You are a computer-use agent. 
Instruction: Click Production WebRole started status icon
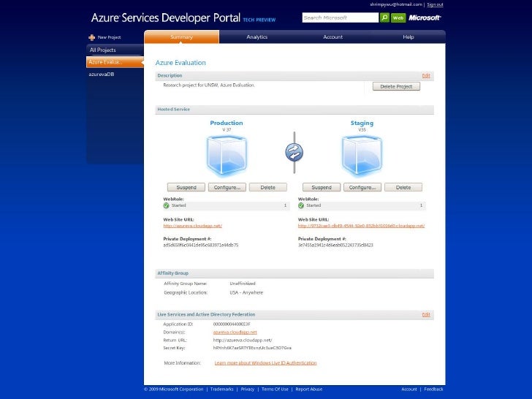(x=167, y=205)
